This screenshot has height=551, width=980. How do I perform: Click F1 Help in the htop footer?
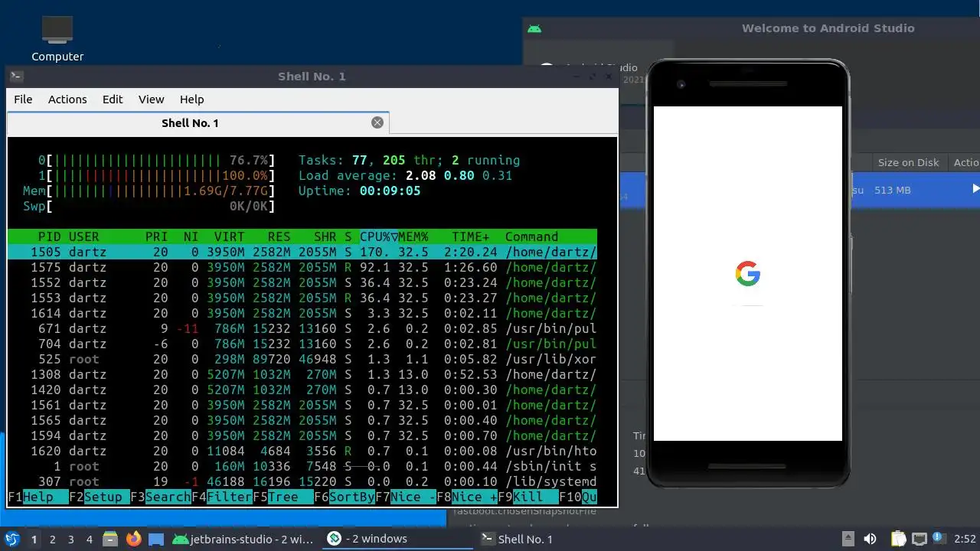(38, 497)
